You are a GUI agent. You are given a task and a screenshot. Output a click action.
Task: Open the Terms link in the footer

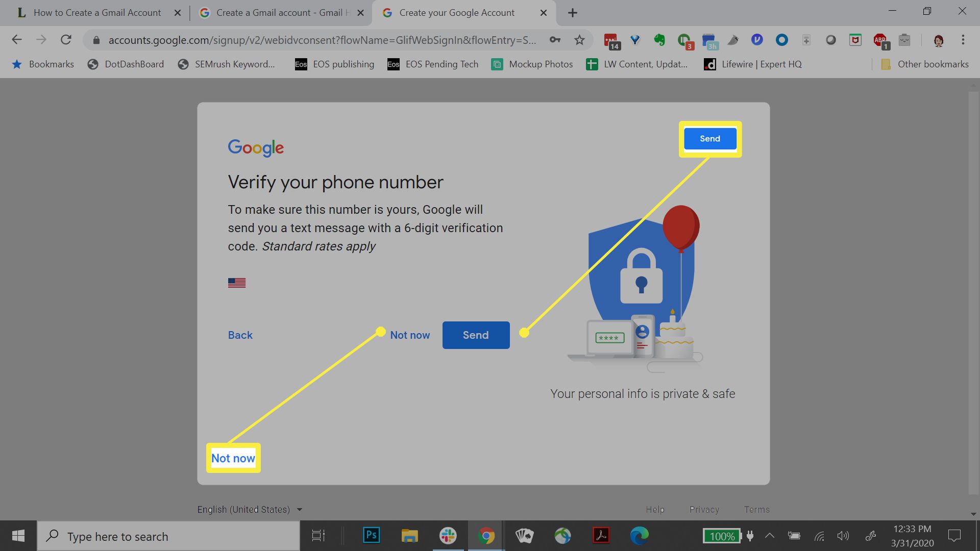pos(756,510)
